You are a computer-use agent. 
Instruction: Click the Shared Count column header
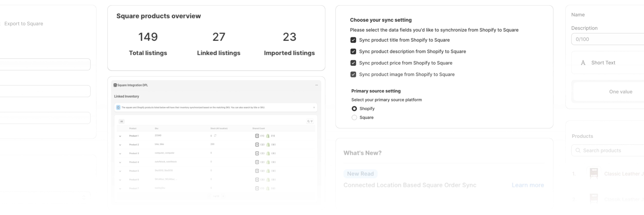(259, 128)
